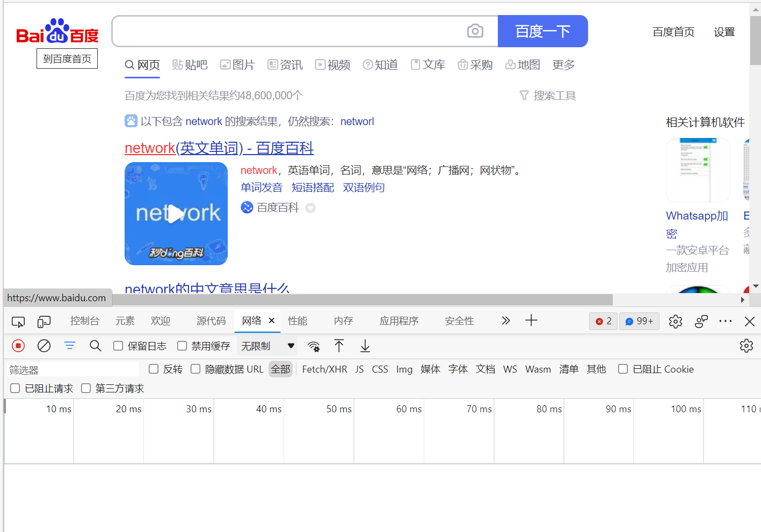Select the 内存 tab
Image resolution: width=761 pixels, height=532 pixels.
click(x=343, y=321)
